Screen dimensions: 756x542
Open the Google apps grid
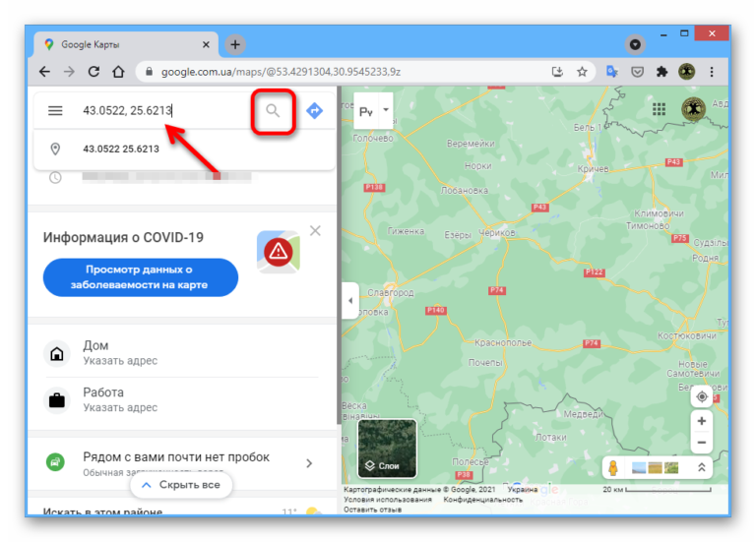point(657,109)
